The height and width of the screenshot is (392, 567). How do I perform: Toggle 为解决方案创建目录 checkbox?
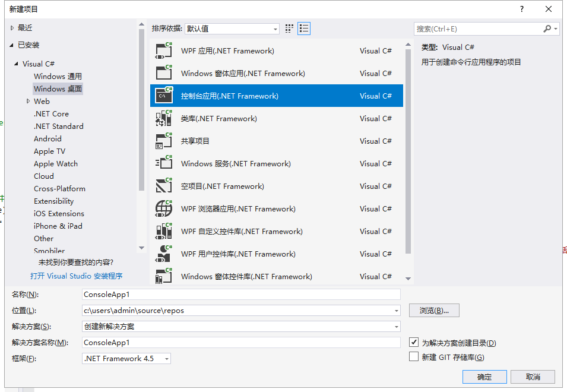point(414,342)
